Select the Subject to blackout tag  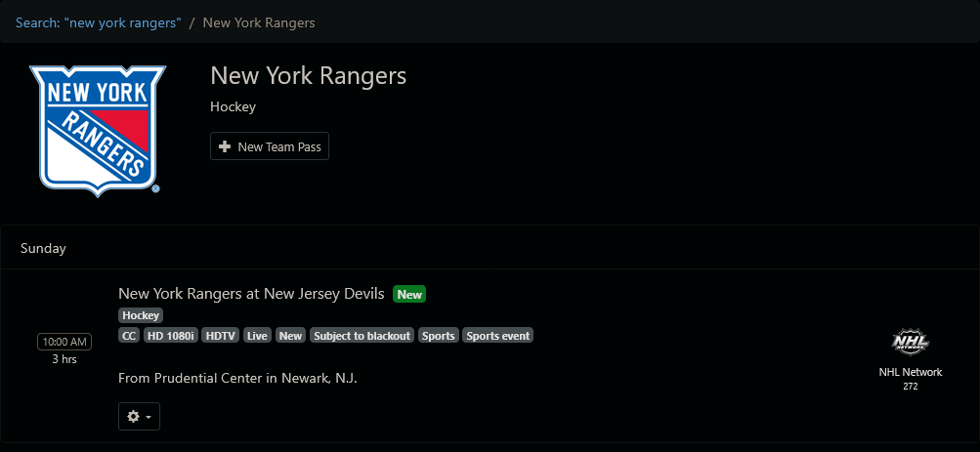point(362,336)
